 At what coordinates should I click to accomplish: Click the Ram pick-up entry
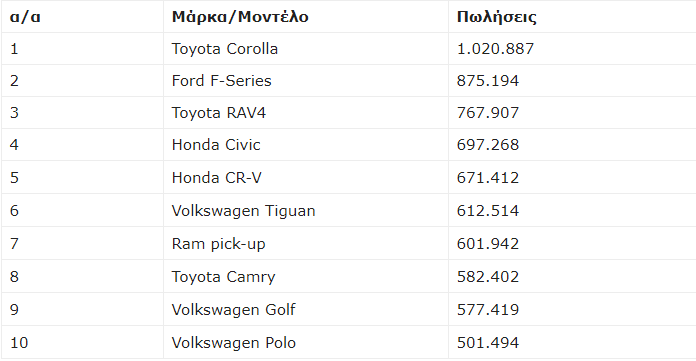click(218, 244)
